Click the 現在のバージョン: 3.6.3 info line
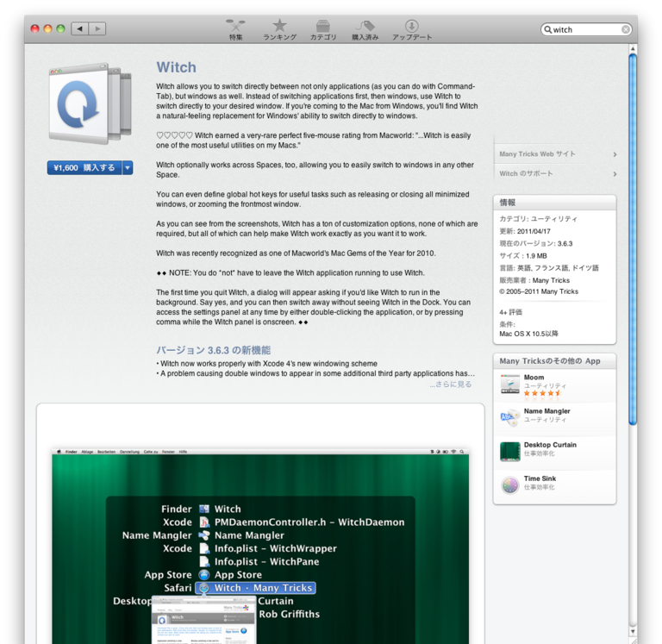The image size is (662, 644). (536, 243)
